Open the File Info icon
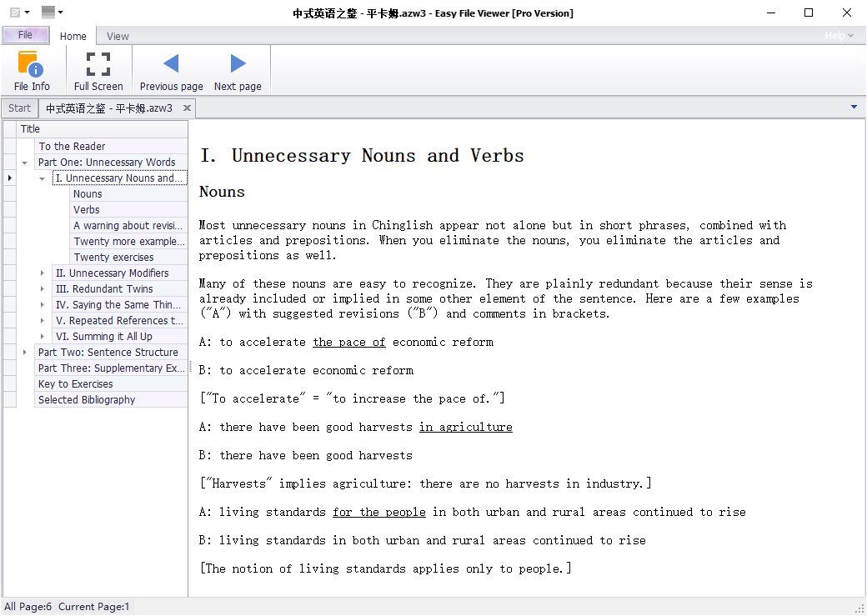The width and height of the screenshot is (867, 616). (32, 71)
